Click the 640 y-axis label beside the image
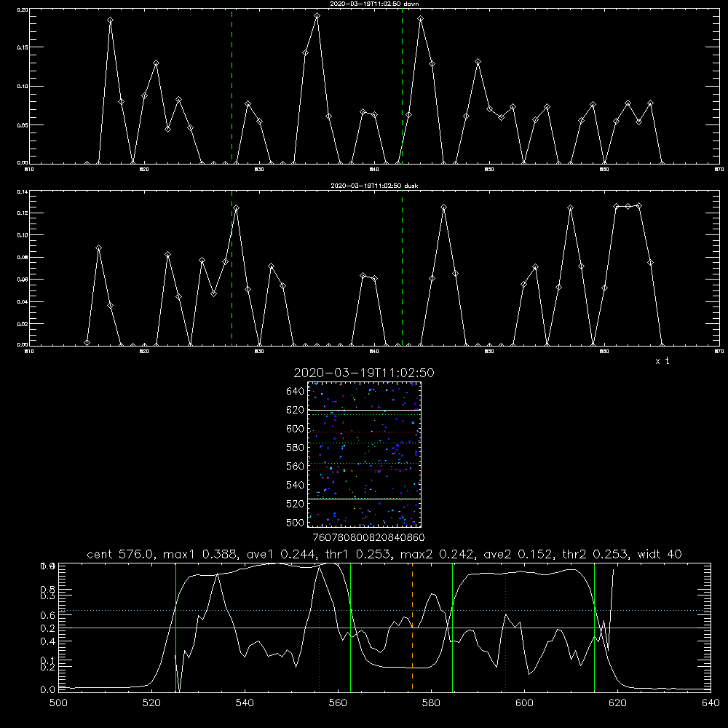Screen dimensions: 728x728 pos(296,391)
